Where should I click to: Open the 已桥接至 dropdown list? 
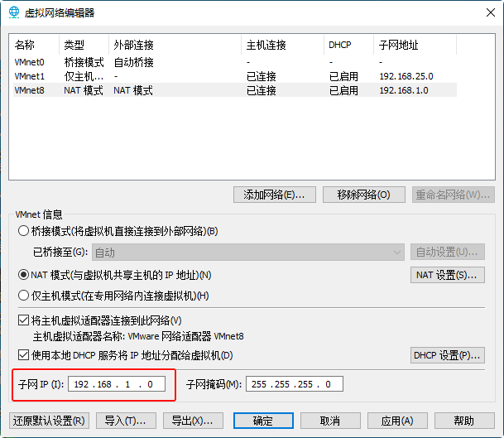pyautogui.click(x=247, y=252)
